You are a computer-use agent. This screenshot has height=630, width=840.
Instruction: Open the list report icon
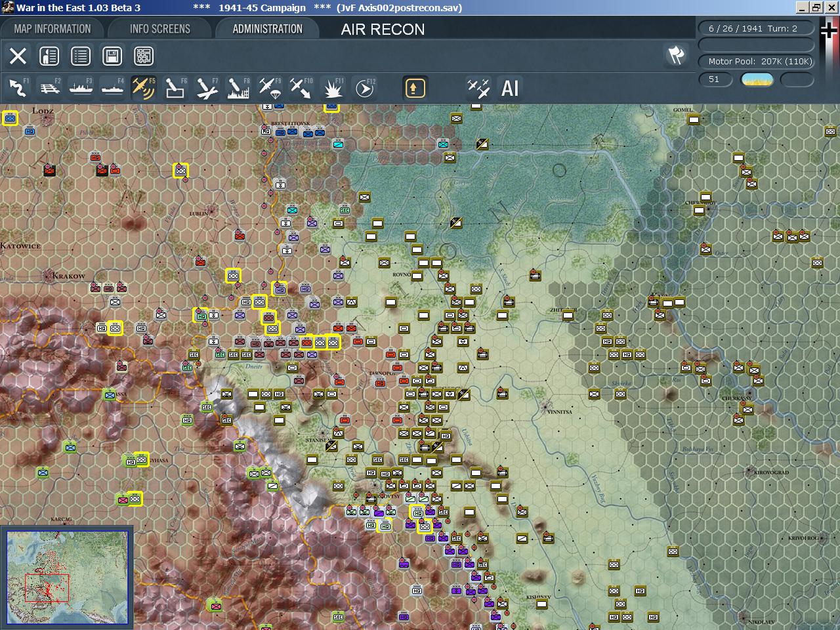pos(81,56)
